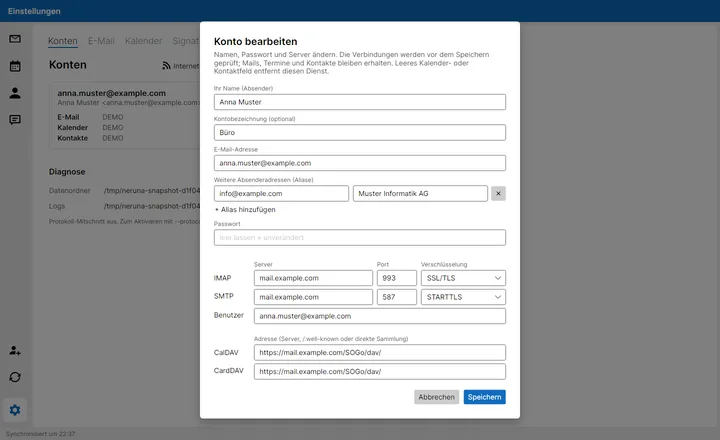Click the CardDAV address field
This screenshot has width=720, height=440.
(x=380, y=372)
